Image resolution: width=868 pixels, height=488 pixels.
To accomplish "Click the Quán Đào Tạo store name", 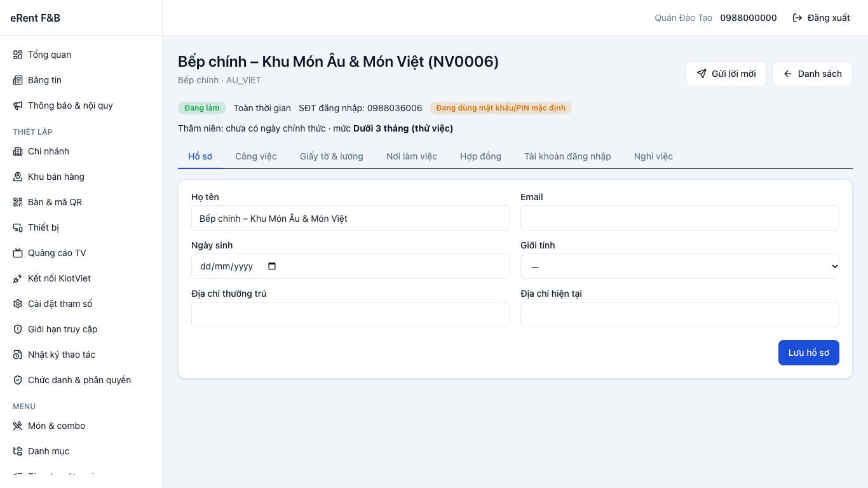I will (684, 18).
